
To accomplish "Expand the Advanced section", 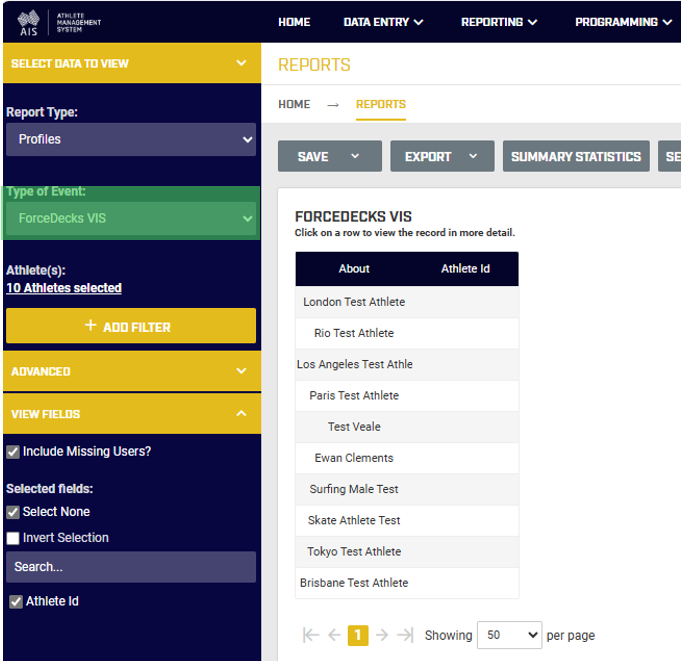I will click(x=132, y=371).
